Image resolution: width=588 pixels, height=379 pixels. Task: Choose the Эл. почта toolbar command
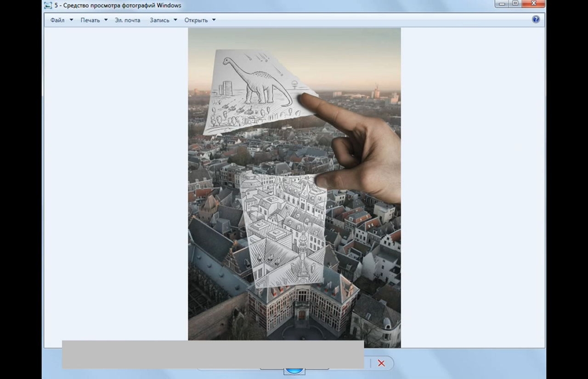pyautogui.click(x=128, y=20)
